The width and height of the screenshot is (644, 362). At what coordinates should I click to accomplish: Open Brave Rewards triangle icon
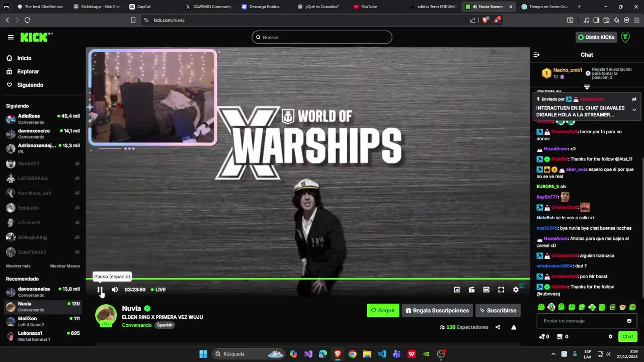[497, 20]
